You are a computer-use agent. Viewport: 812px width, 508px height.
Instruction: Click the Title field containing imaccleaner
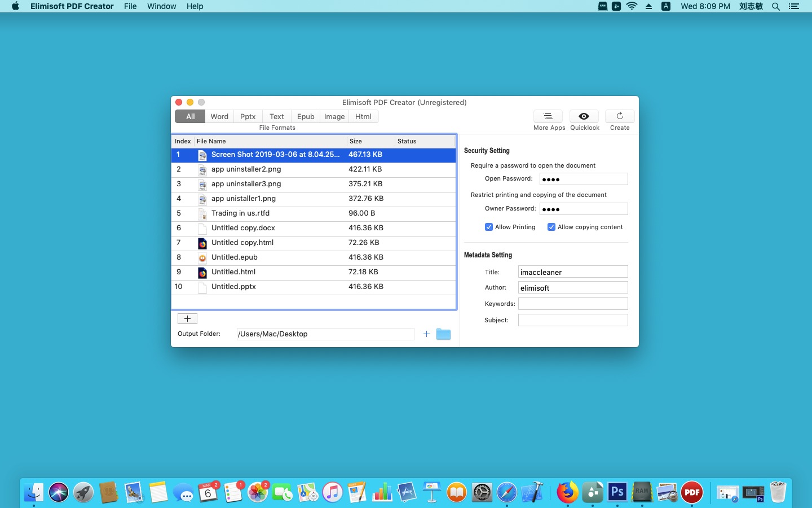[573, 272]
